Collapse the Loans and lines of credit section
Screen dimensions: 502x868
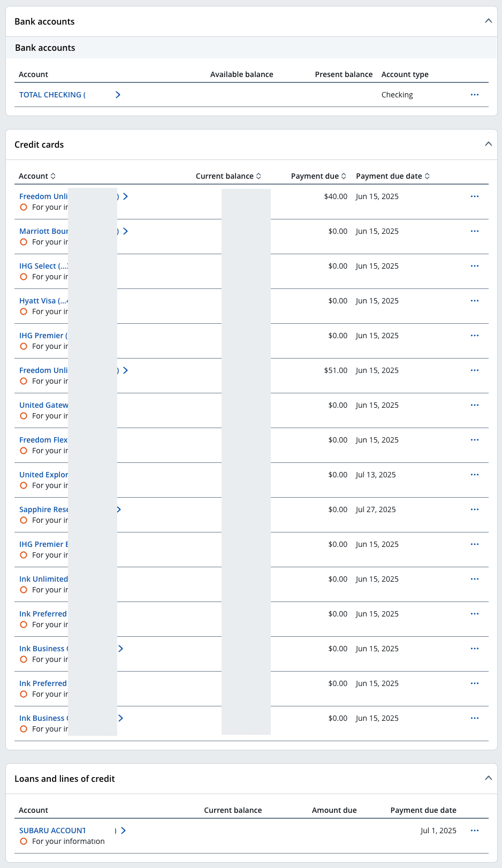point(488,778)
